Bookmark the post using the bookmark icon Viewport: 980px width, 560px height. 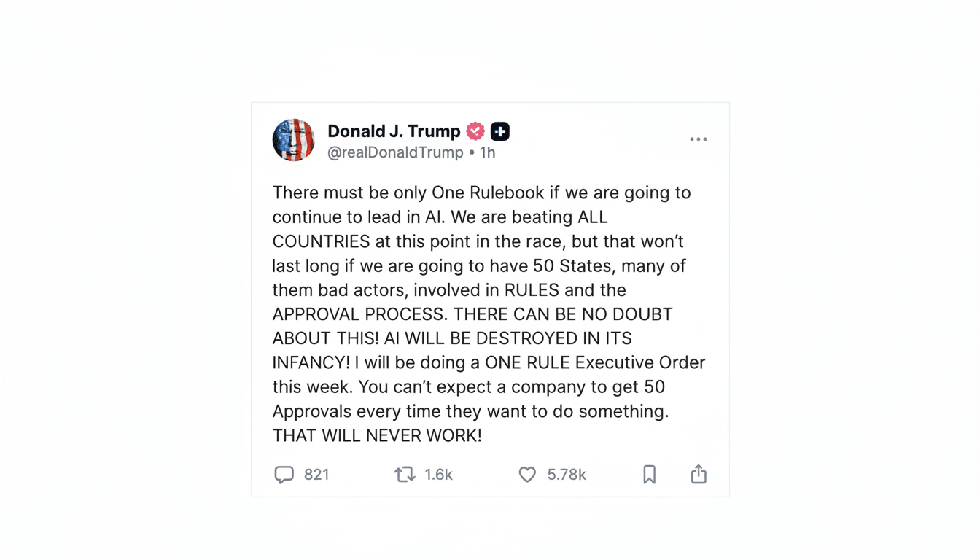[649, 474]
